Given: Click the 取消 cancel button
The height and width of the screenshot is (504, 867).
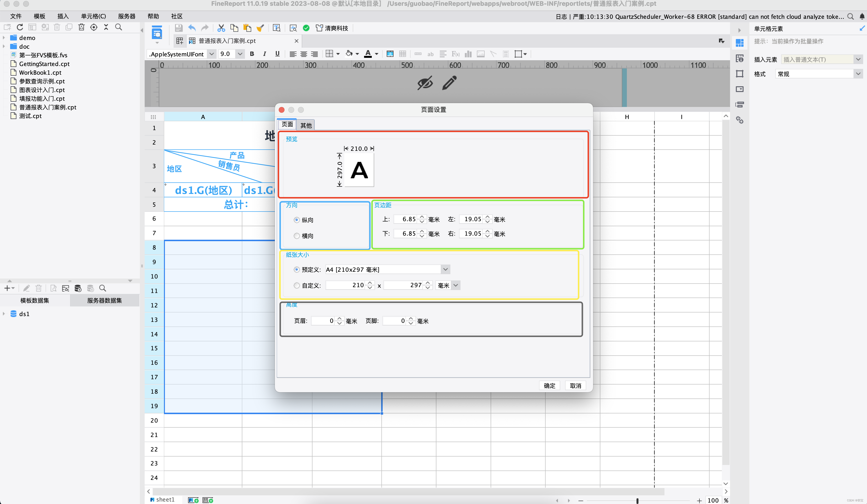Looking at the screenshot, I should pyautogui.click(x=575, y=385).
